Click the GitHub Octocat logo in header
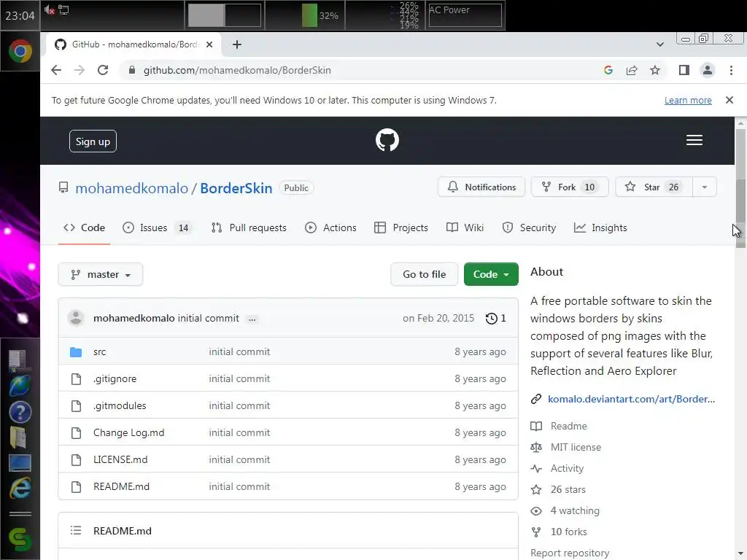 point(387,140)
